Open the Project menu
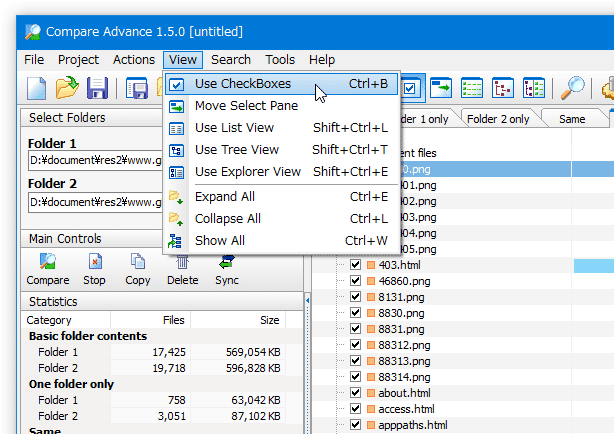614x434 pixels. pos(78,60)
